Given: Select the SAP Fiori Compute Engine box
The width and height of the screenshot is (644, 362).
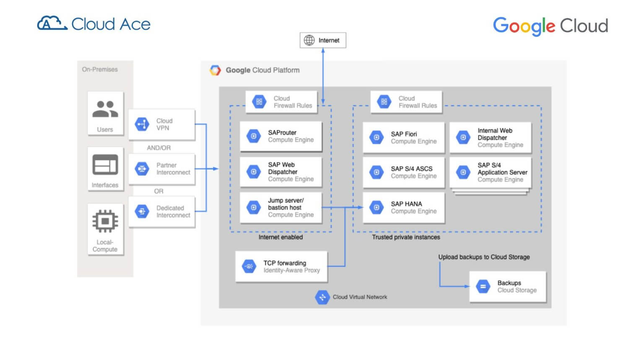Looking at the screenshot, I should tap(404, 137).
